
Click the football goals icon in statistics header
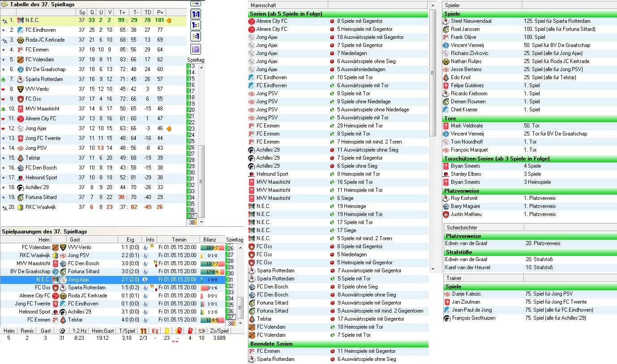pos(62,331)
